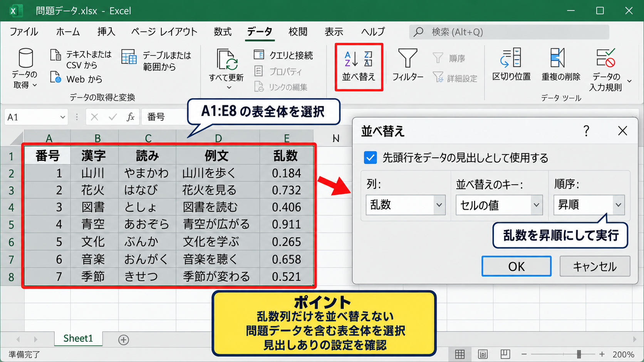The height and width of the screenshot is (362, 644).
Task: Switch to Normal view in status bar
Action: [460, 354]
